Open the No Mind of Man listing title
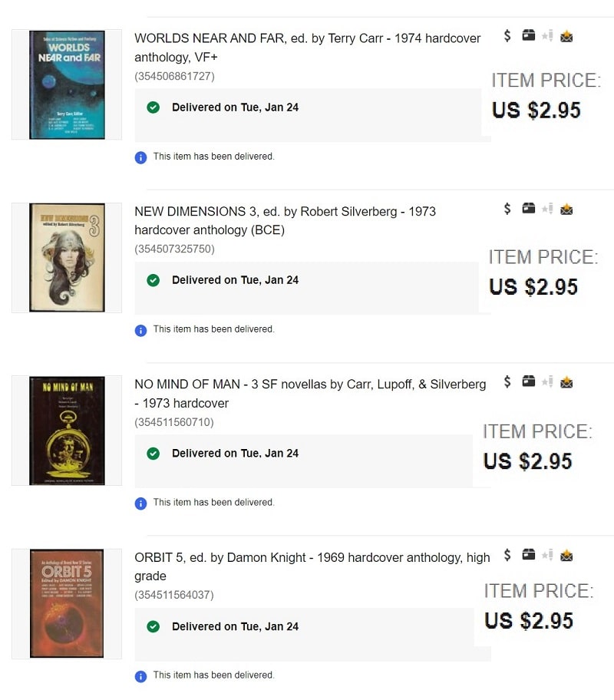 click(x=310, y=394)
